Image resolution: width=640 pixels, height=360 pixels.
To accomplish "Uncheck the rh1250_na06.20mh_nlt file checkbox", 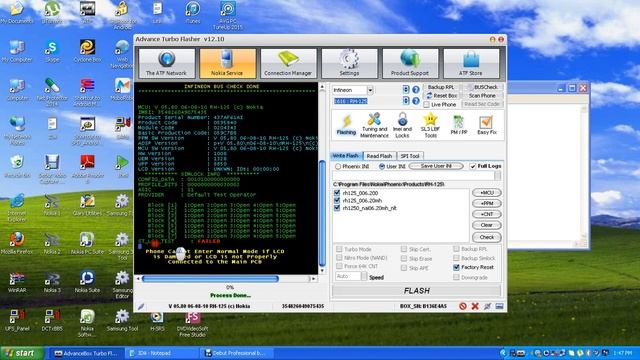I will (337, 208).
